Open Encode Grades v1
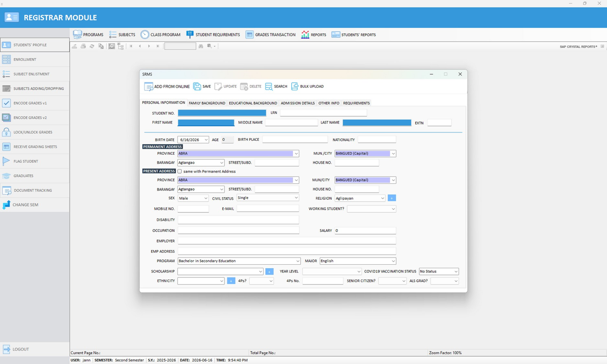Viewport: 607px width, 364px height. click(x=35, y=103)
